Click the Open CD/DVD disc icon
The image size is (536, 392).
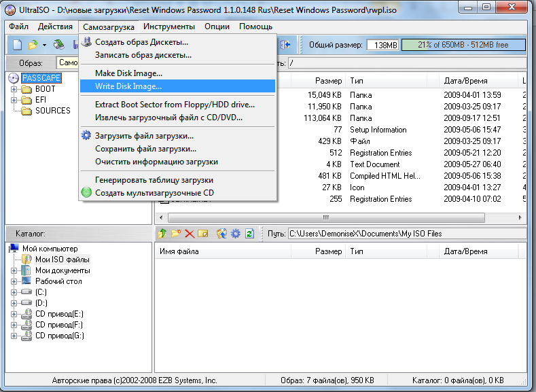point(59,44)
